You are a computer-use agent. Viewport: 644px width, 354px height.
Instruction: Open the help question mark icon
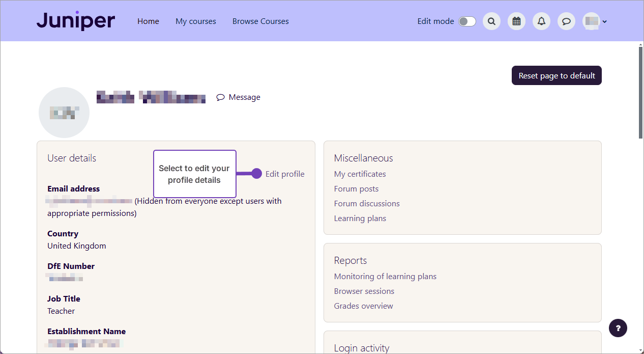tap(618, 328)
